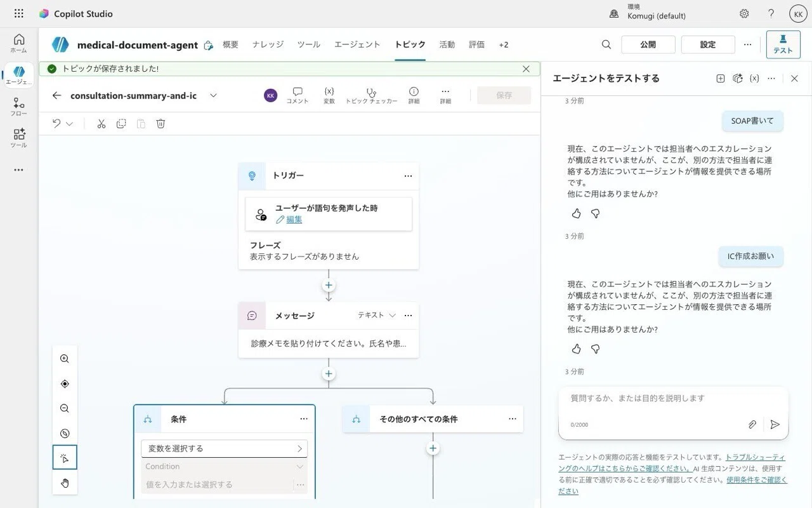The image size is (812, 508).
Task: Click the cut scissors icon
Action: coord(101,124)
